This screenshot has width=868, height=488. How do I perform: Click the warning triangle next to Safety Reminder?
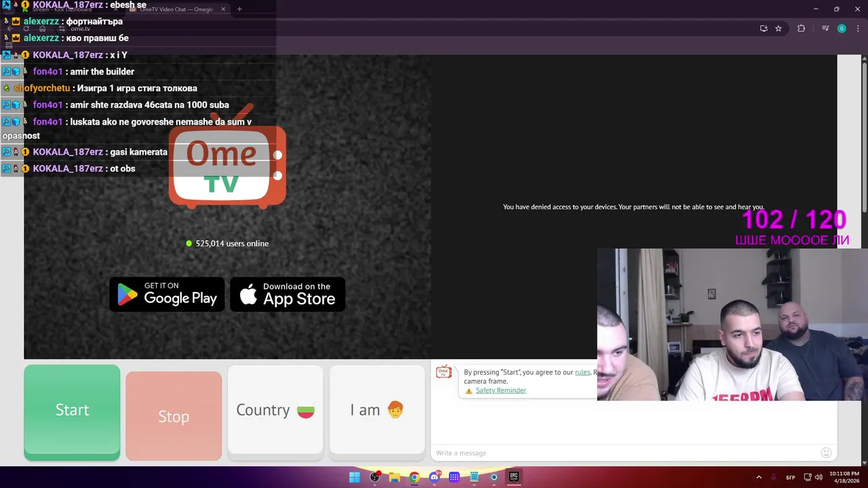tap(469, 391)
